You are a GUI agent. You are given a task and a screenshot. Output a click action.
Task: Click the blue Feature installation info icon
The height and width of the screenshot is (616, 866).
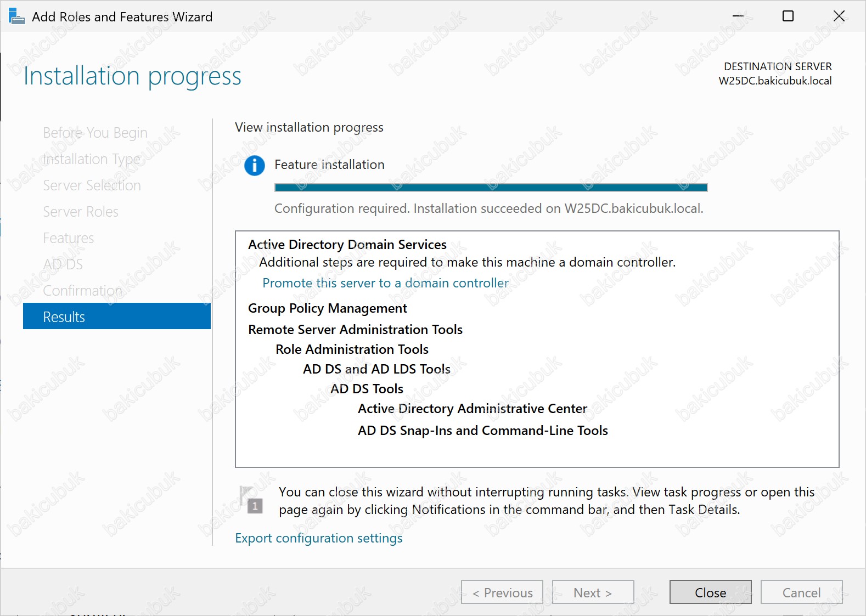pyautogui.click(x=254, y=165)
